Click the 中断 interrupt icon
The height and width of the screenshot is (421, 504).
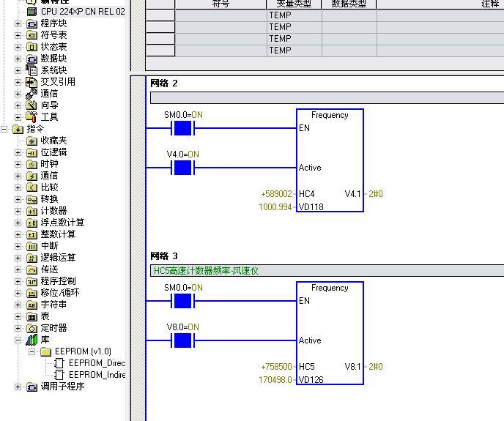(x=31, y=246)
